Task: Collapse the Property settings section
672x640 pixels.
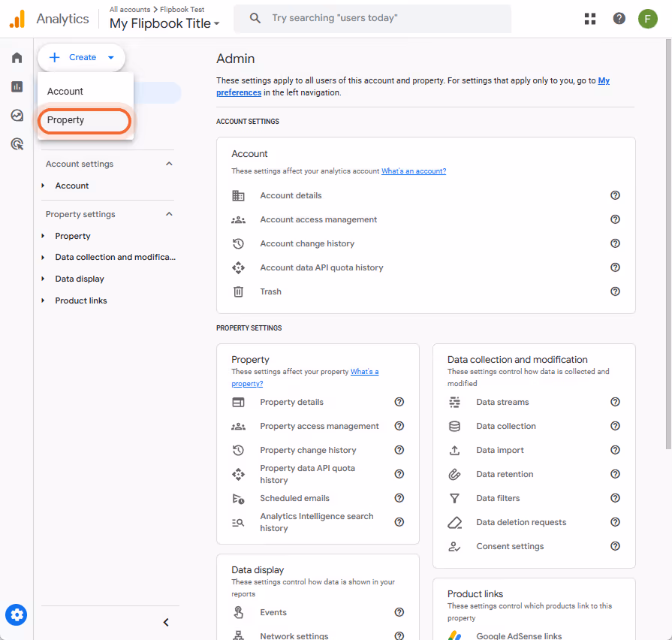Action: point(169,214)
